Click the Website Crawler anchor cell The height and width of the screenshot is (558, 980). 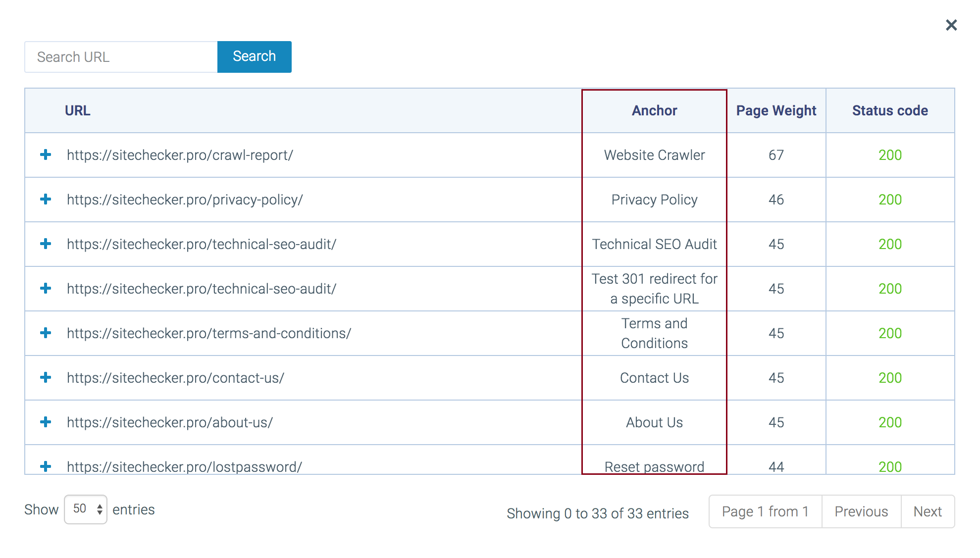click(654, 155)
